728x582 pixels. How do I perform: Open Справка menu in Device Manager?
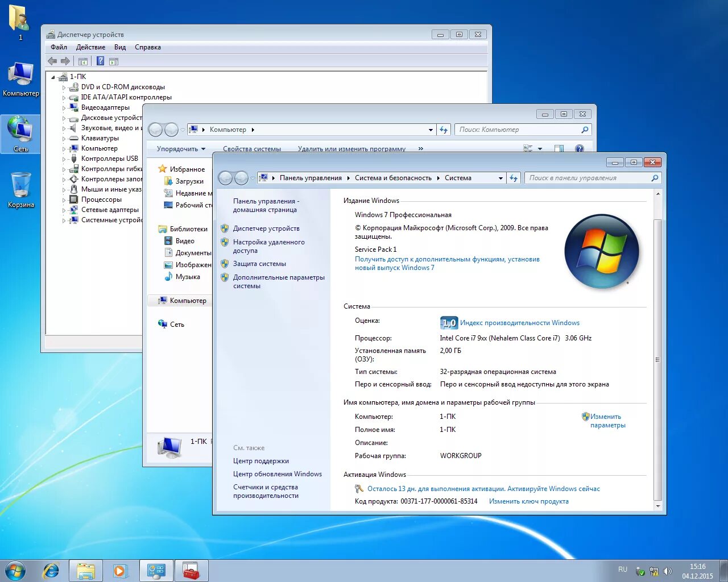tap(148, 47)
